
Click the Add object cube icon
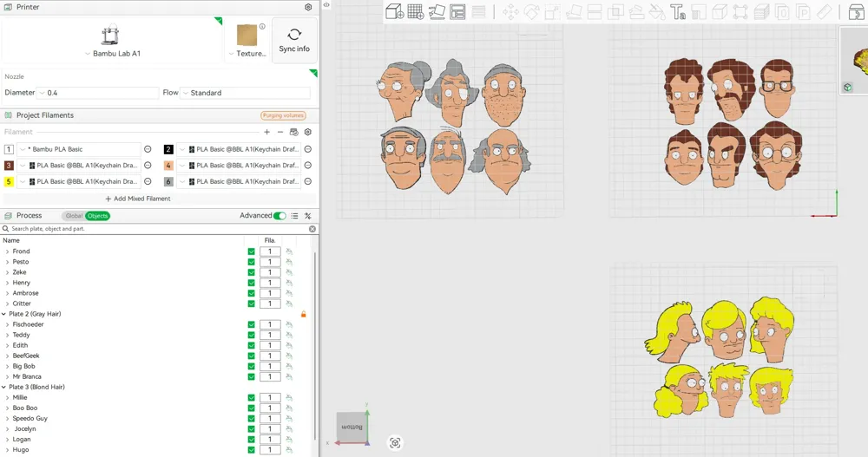click(394, 11)
